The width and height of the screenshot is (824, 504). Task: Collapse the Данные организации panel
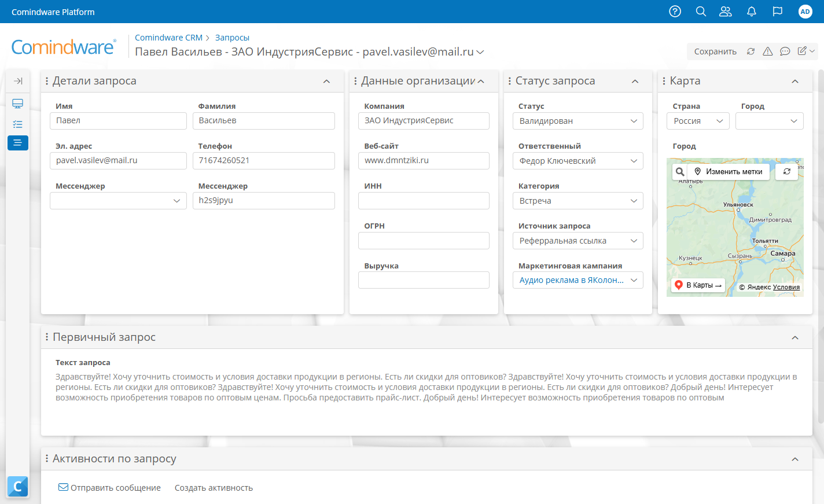(x=481, y=82)
